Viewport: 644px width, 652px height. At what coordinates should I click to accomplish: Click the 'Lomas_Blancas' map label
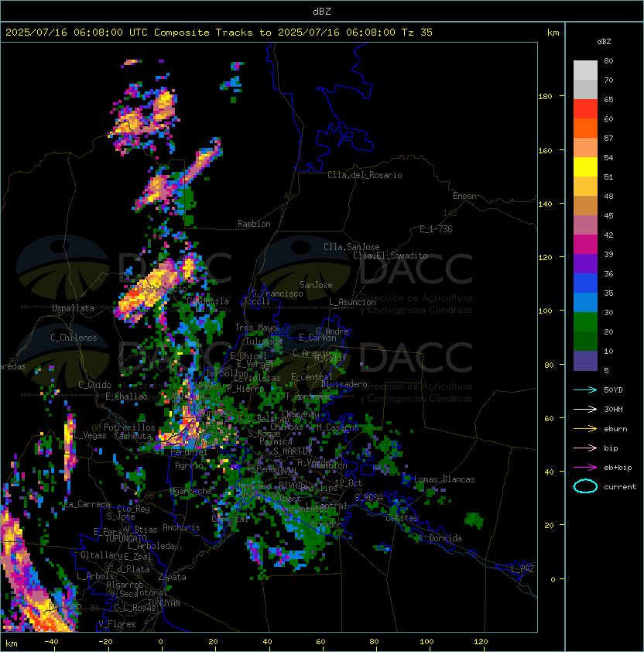pyautogui.click(x=444, y=479)
